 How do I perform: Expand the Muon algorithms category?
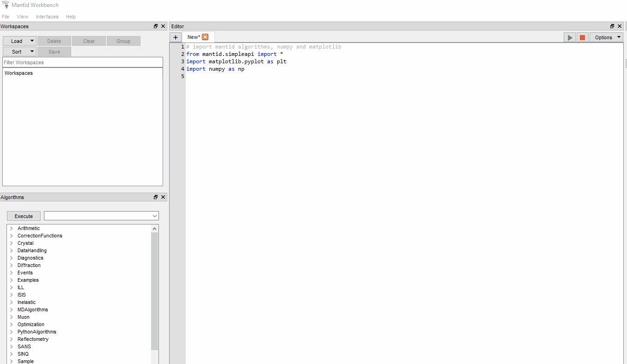11,317
